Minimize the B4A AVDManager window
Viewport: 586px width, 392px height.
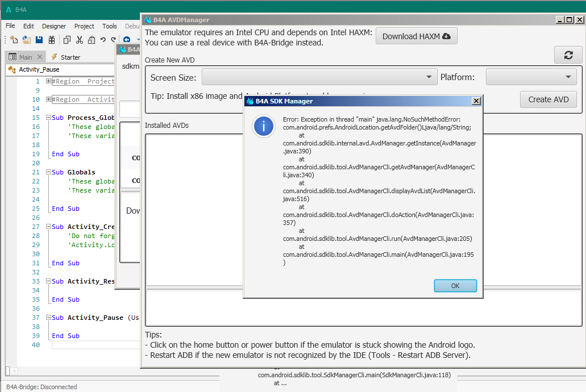559,20
